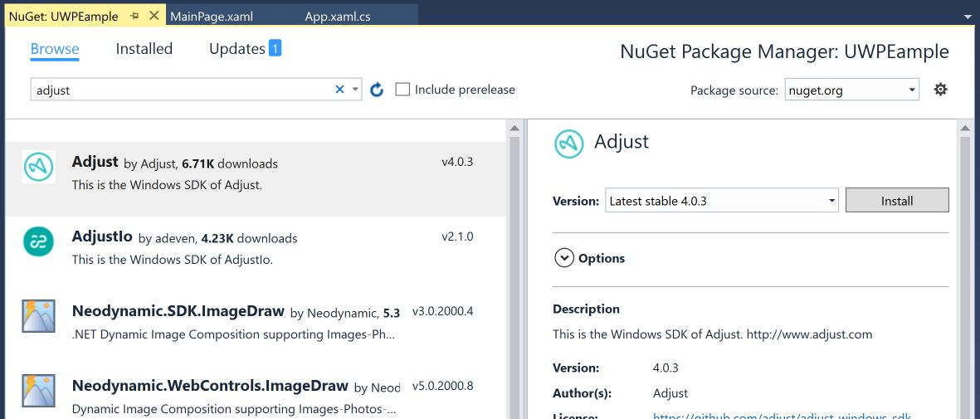Pin the NuGet: UWPEample tab
Image resolution: width=980 pixels, height=419 pixels.
134,17
